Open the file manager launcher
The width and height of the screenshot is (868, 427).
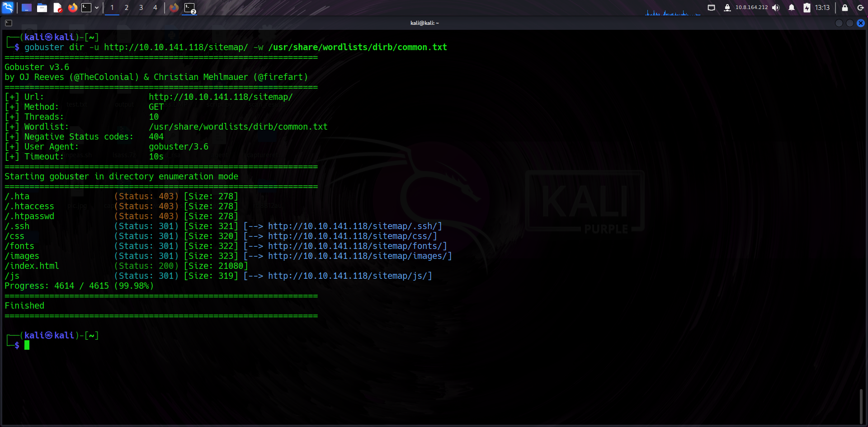click(x=42, y=8)
